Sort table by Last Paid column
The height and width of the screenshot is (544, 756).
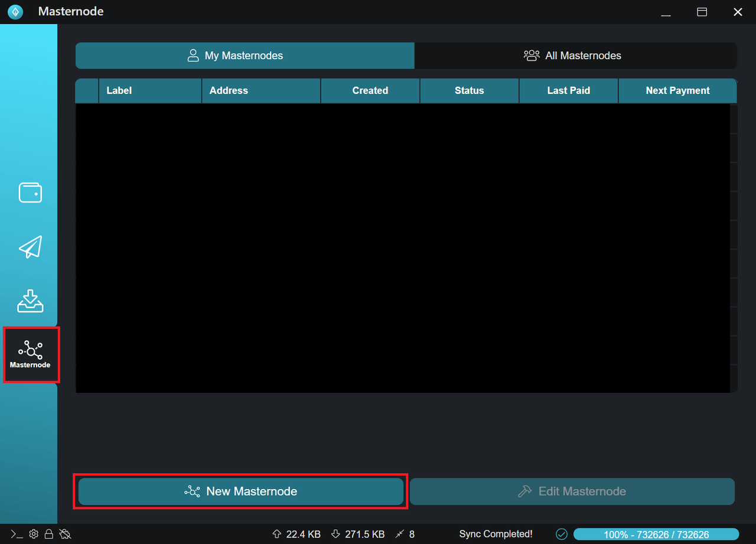pos(568,90)
